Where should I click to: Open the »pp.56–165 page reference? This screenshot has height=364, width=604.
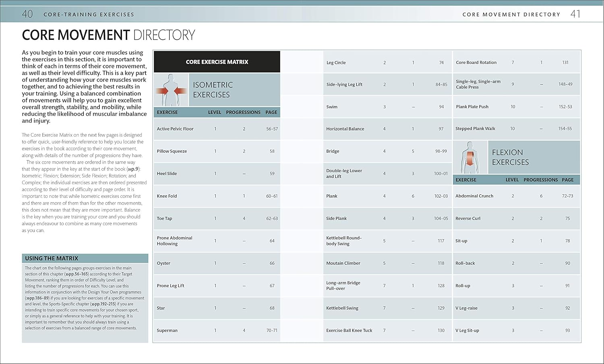point(77,274)
